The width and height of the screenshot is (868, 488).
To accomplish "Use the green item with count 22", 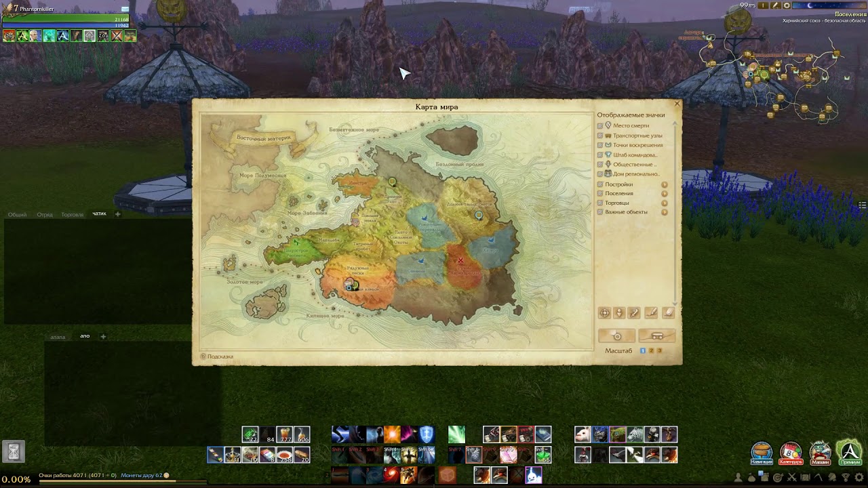I will pyautogui.click(x=250, y=434).
